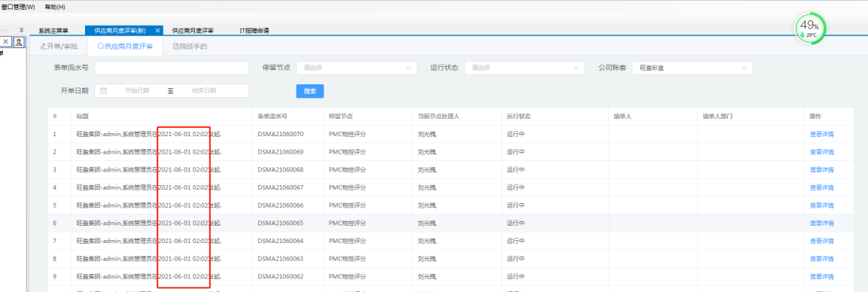Switch to the 系统主菜单 tab

point(53,30)
